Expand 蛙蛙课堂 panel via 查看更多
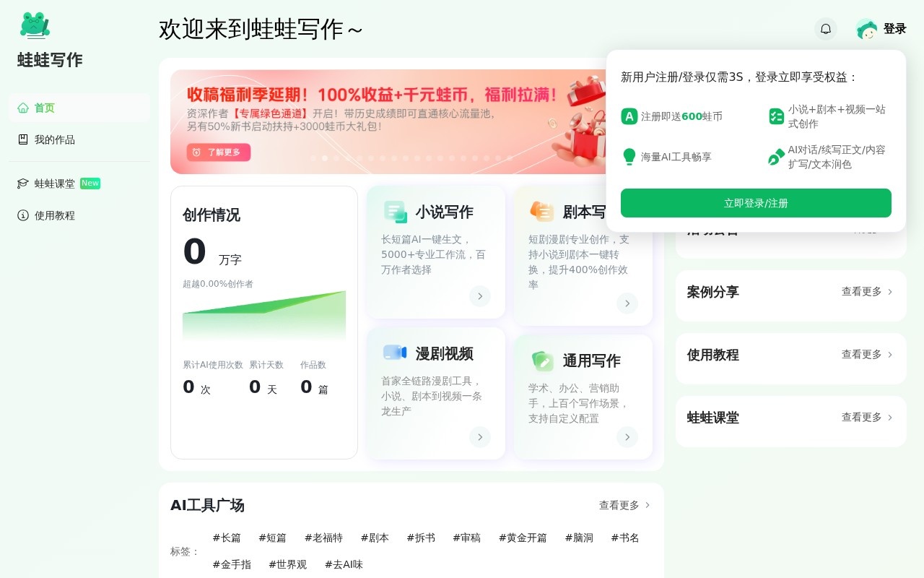This screenshot has width=924, height=578. click(867, 418)
